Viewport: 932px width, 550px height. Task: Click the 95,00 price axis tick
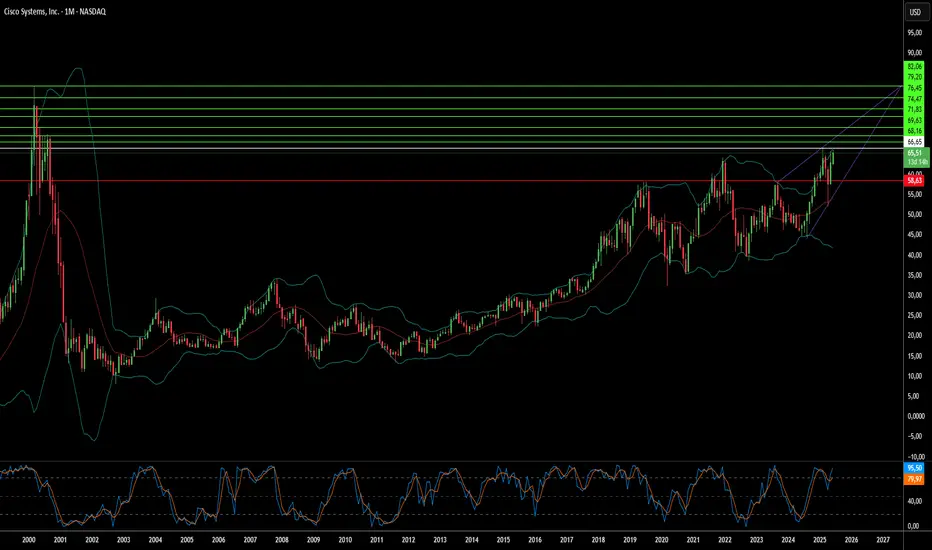[x=915, y=33]
